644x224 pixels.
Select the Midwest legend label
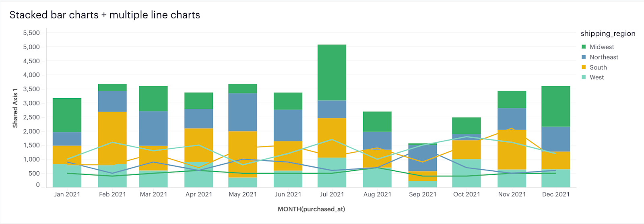602,47
